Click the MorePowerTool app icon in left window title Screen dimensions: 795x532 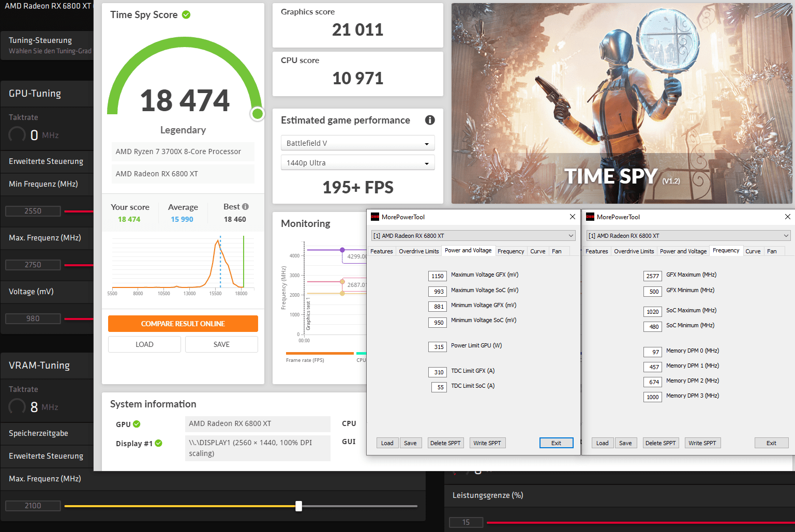[375, 217]
